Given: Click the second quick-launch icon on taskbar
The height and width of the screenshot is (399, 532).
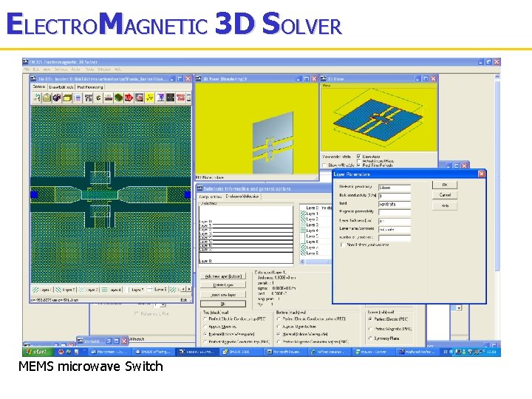Looking at the screenshot, I should 69,352.
